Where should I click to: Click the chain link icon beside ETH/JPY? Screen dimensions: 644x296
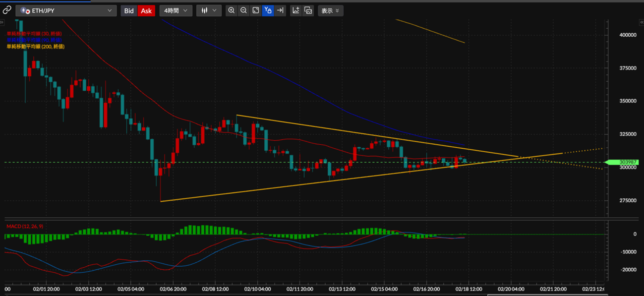pos(7,10)
